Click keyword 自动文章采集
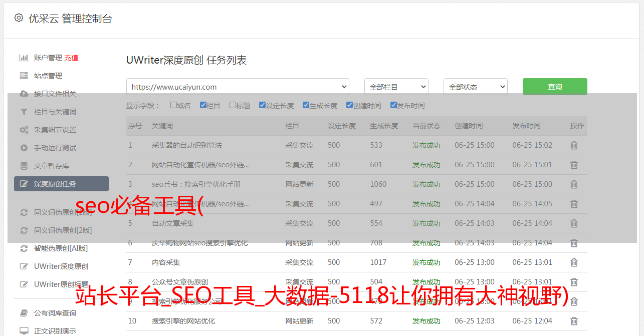The height and width of the screenshot is (336, 644). pyautogui.click(x=173, y=223)
